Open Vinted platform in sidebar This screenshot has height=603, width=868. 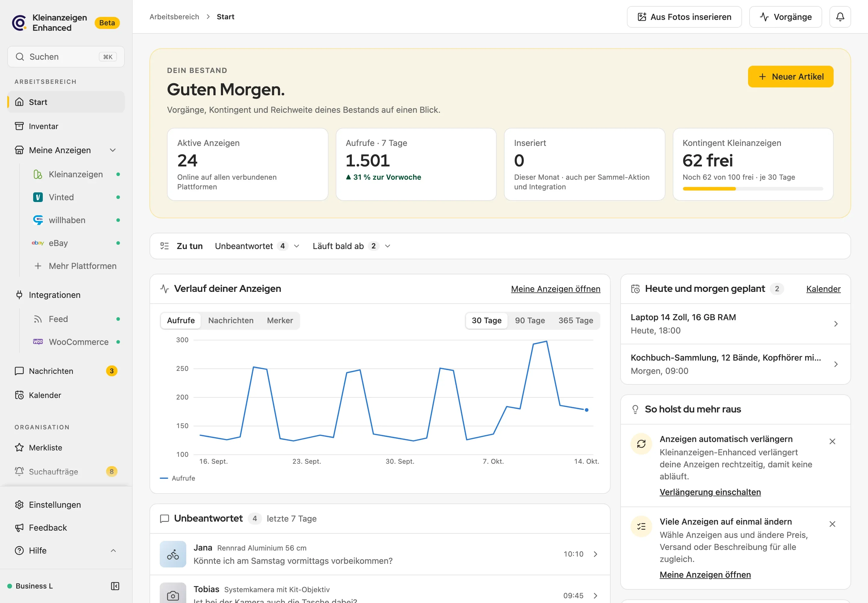[76, 197]
